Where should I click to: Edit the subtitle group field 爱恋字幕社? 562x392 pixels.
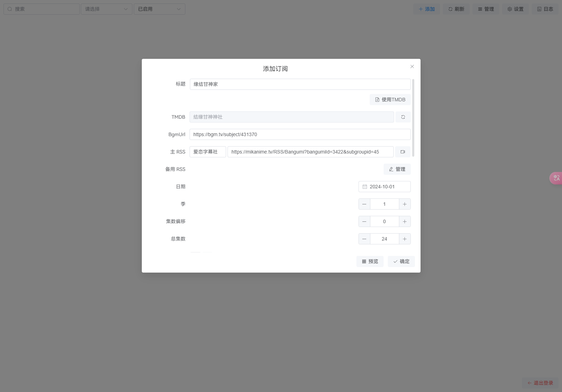click(208, 152)
